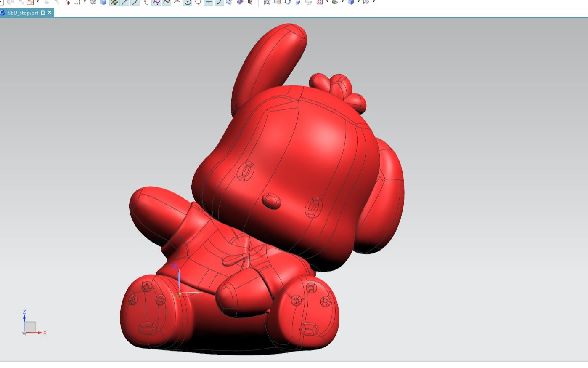Toggle Control Point snap (arc icon)

tap(146, 2)
